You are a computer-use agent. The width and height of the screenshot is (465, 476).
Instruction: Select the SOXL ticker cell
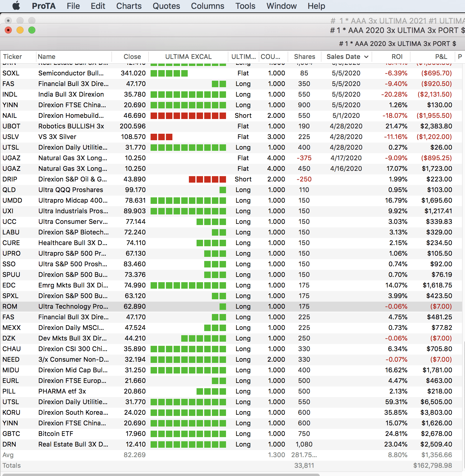click(x=11, y=73)
